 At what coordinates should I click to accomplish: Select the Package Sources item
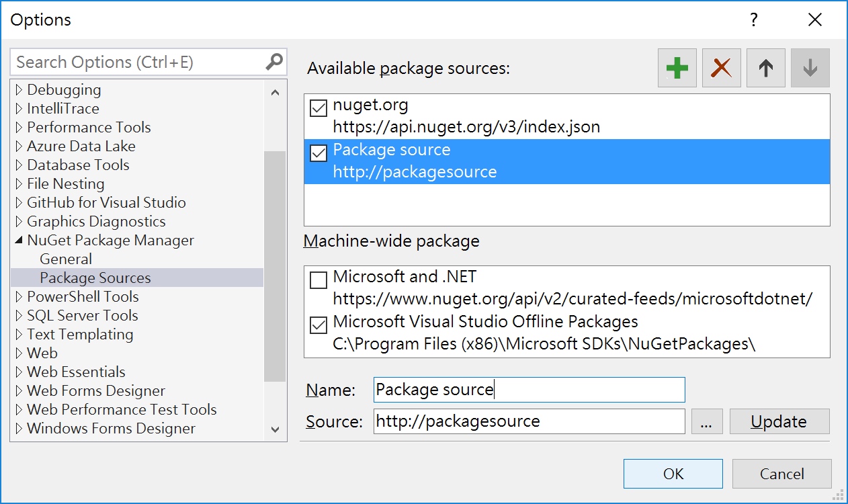click(95, 277)
